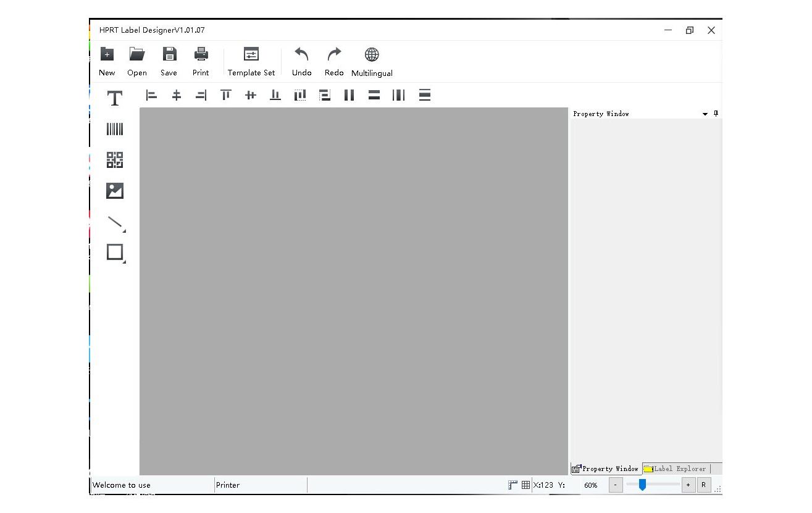The image size is (812, 513).
Task: Open the Multilingual language options
Action: [x=372, y=62]
